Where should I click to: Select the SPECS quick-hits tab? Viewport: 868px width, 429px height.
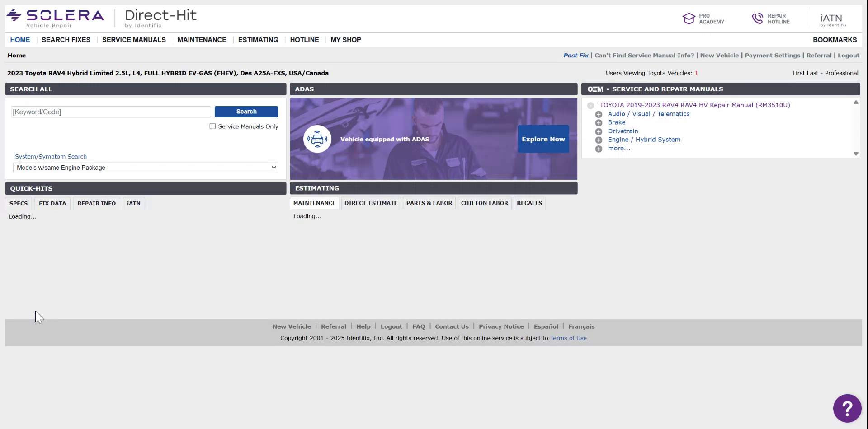point(19,203)
